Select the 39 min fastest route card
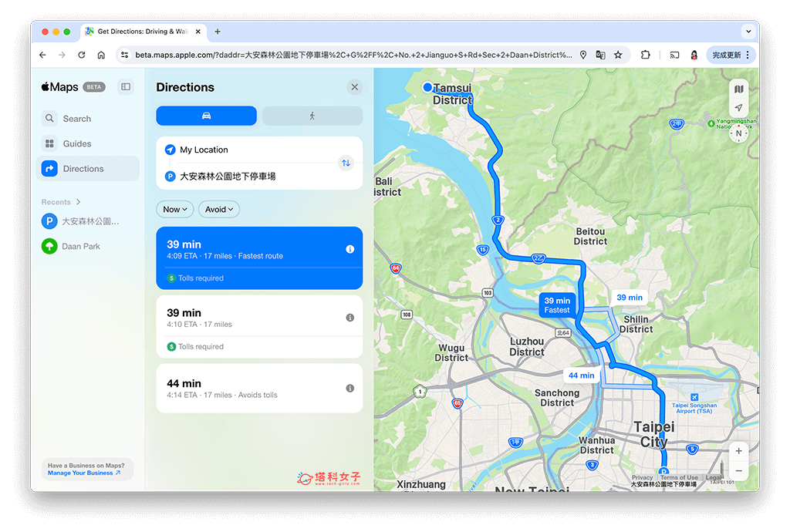The image size is (790, 532). click(259, 258)
